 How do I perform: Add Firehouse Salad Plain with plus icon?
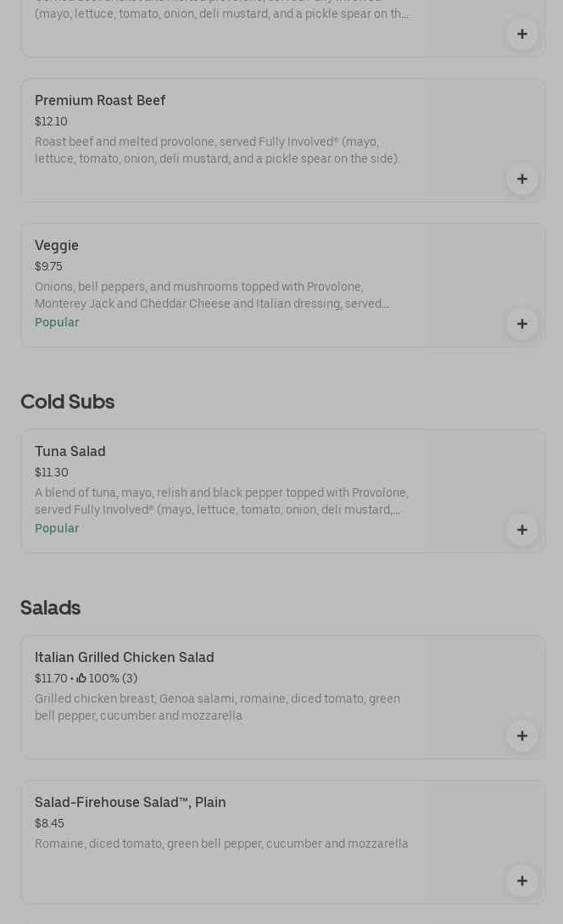[522, 881]
